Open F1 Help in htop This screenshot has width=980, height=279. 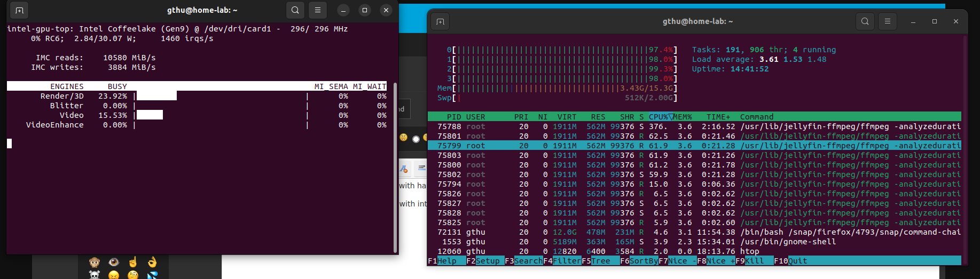click(446, 261)
